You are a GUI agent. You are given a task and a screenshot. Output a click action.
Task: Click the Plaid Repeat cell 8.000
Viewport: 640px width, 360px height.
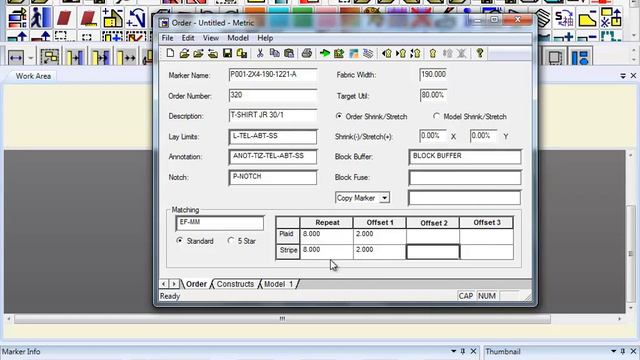point(327,236)
